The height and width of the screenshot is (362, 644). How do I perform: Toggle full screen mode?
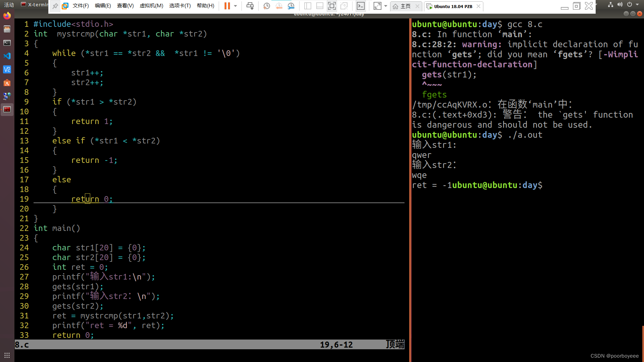[x=332, y=6]
